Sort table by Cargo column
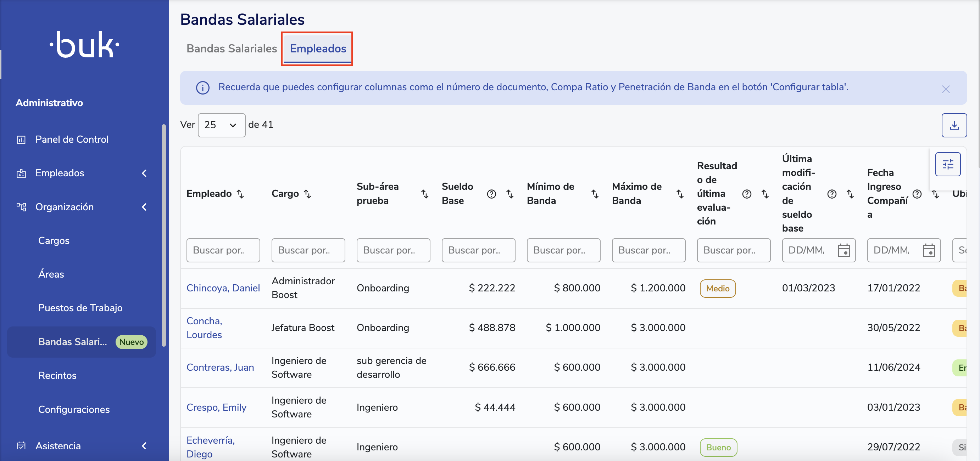This screenshot has height=461, width=980. click(307, 194)
